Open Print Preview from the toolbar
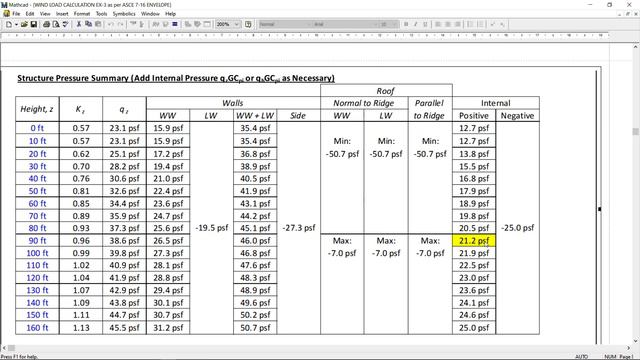640x360 pixels. [56, 24]
